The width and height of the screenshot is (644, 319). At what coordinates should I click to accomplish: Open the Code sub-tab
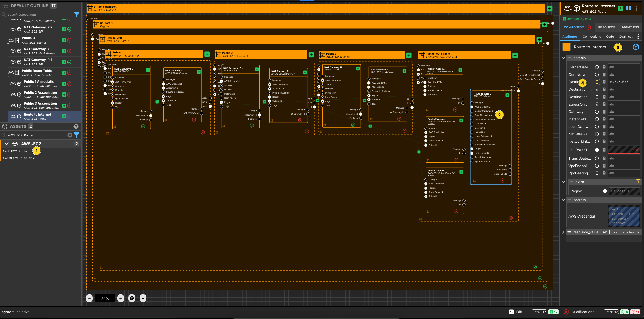610,37
